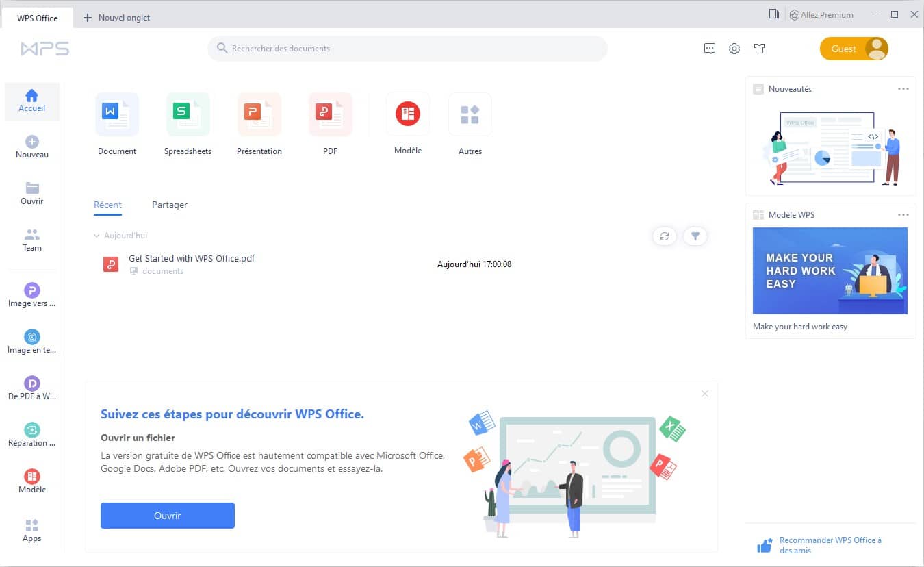Click the thumbs-up recommend icon
Viewport: 924px width, 567px height.
coord(765,546)
